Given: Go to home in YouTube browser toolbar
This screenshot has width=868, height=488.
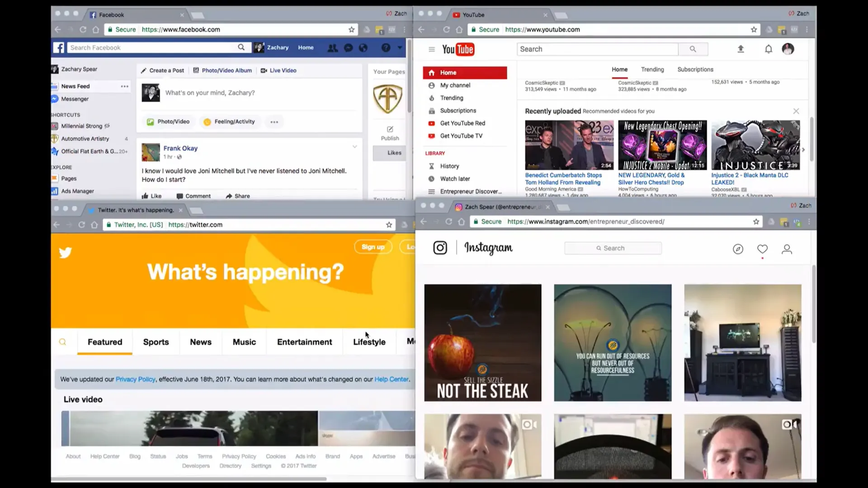Looking at the screenshot, I should point(459,29).
